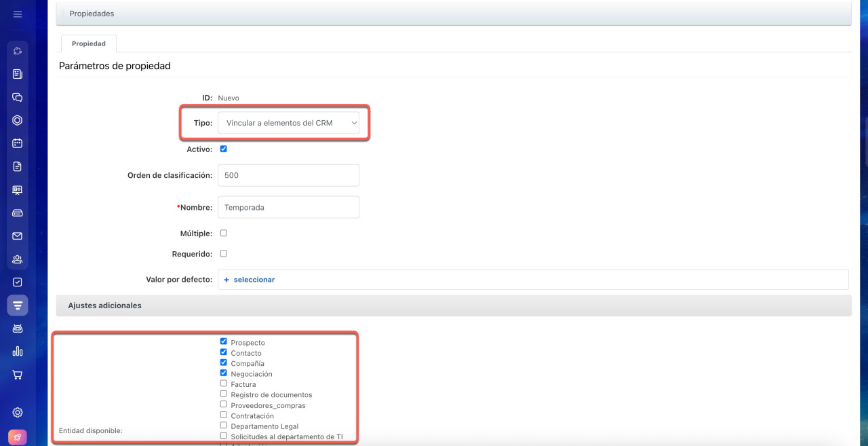Screen dimensions: 868x446
Task: Enable the Requerido checkbox
Action: pos(224,254)
